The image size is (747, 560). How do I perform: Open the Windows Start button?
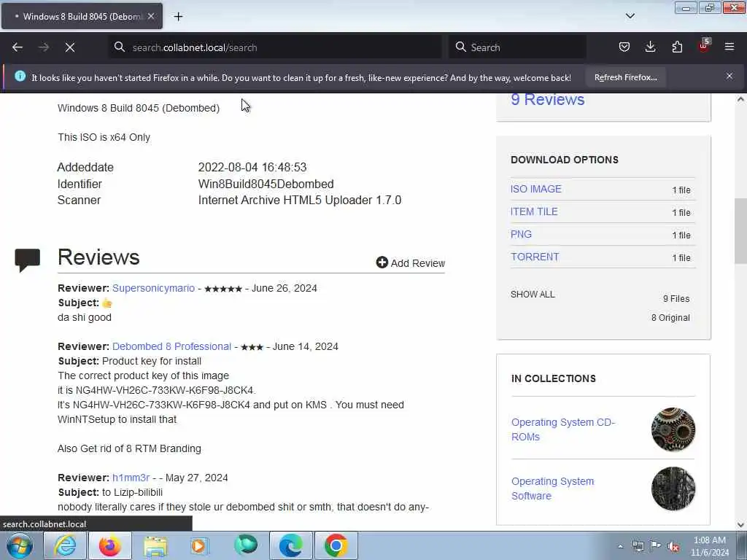tap(19, 545)
